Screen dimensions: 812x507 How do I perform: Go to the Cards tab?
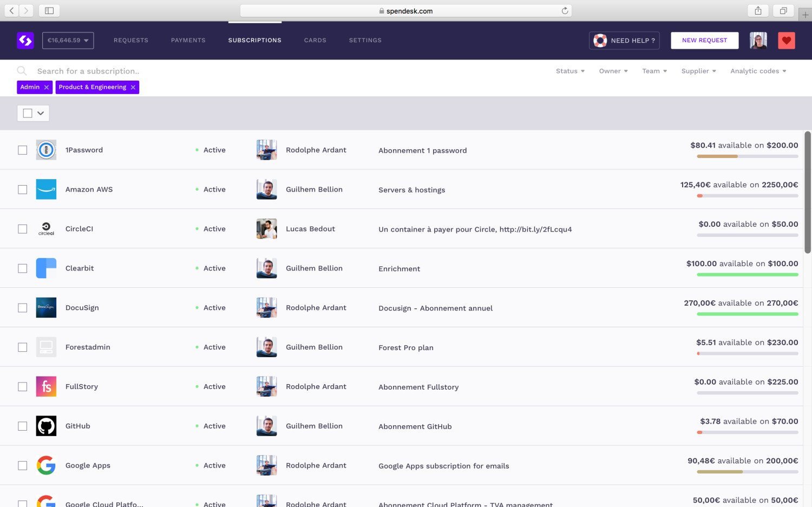coord(315,41)
